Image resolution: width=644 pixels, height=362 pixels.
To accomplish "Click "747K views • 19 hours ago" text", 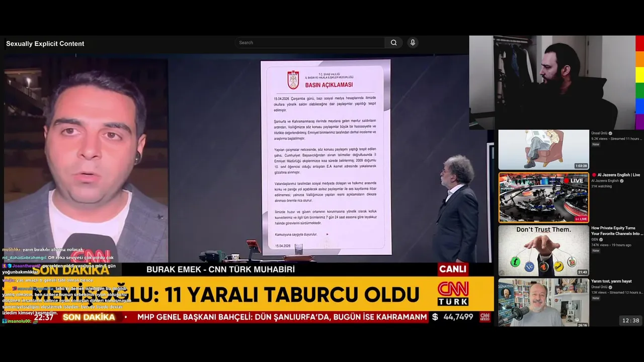I will (x=611, y=245).
